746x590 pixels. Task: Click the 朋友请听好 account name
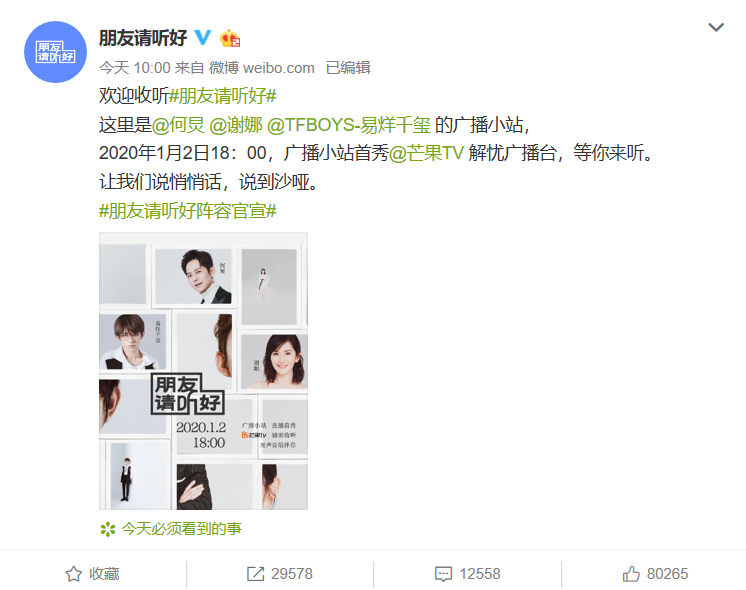point(143,38)
